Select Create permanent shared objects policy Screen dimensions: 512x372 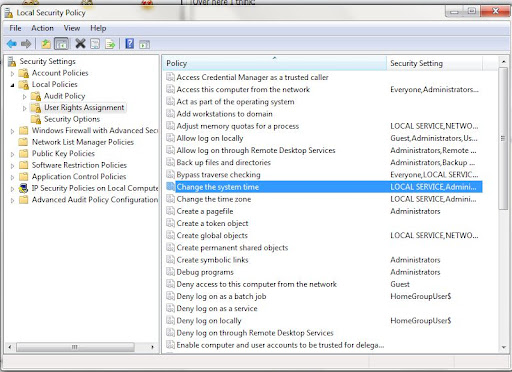click(232, 248)
